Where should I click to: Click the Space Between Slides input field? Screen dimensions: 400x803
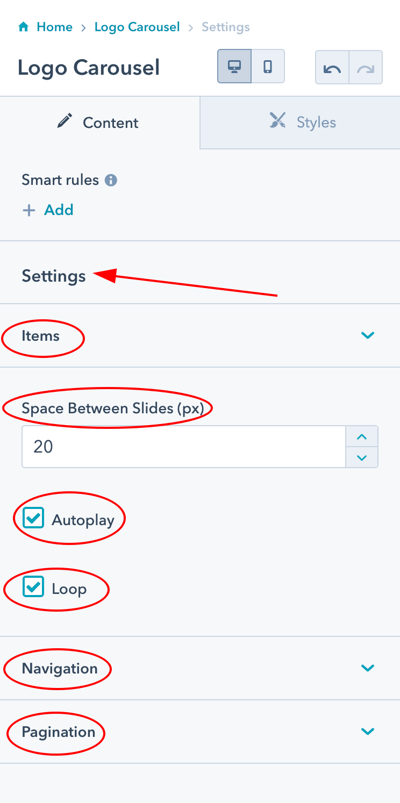click(x=184, y=447)
